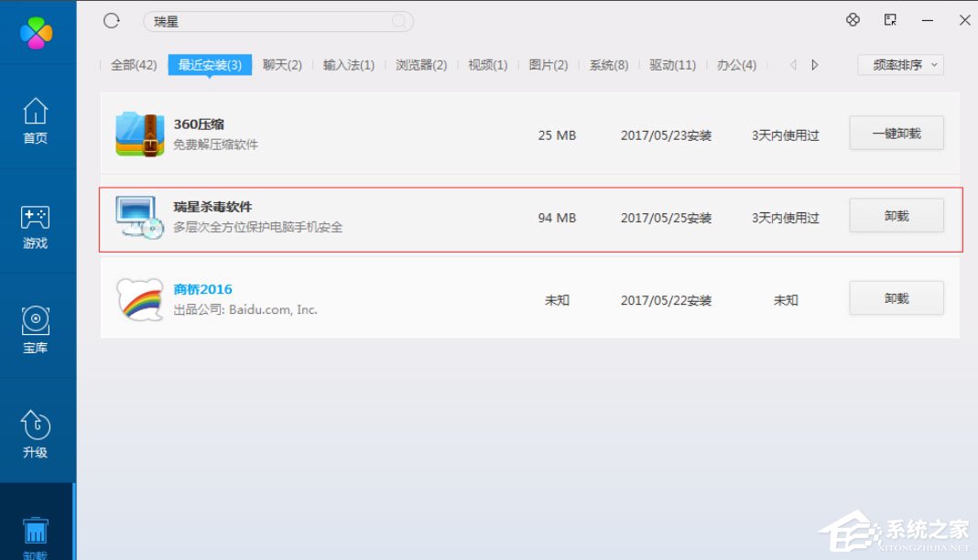Click 一键卸载 for 360压缩
The image size is (978, 560).
pos(896,132)
